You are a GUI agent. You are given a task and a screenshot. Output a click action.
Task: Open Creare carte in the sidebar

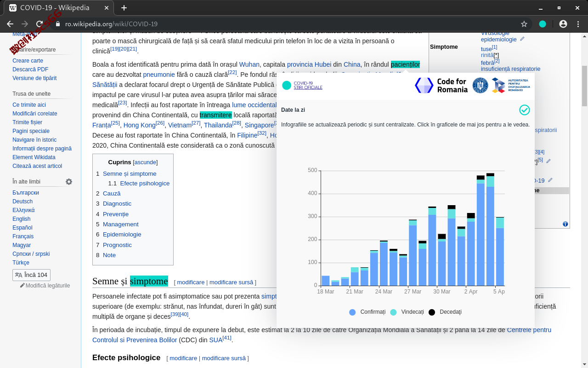click(28, 61)
